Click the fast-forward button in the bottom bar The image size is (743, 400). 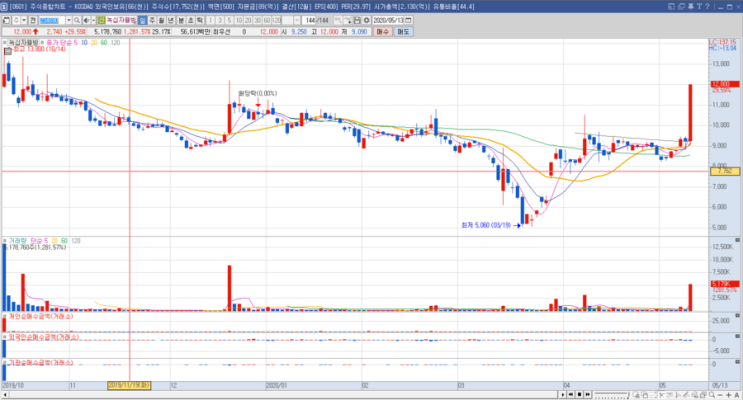pyautogui.click(x=588, y=394)
